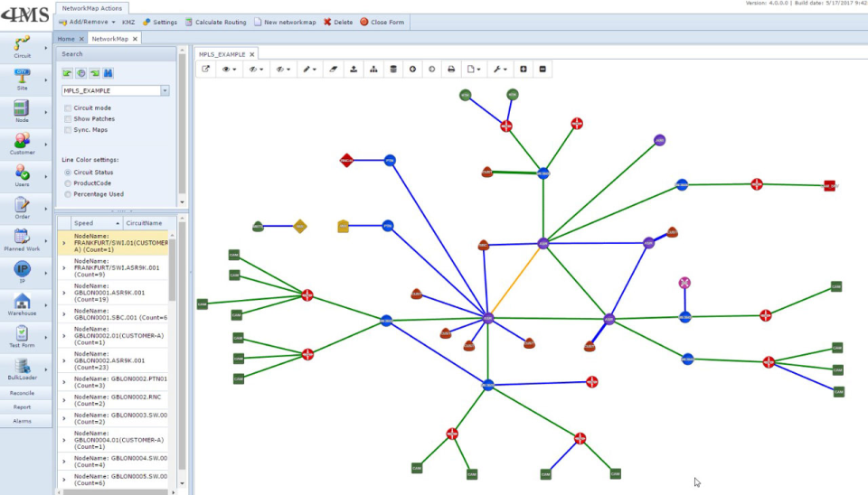Select the MPLS_EXAMPLE map tab
The image size is (868, 495).
[222, 54]
